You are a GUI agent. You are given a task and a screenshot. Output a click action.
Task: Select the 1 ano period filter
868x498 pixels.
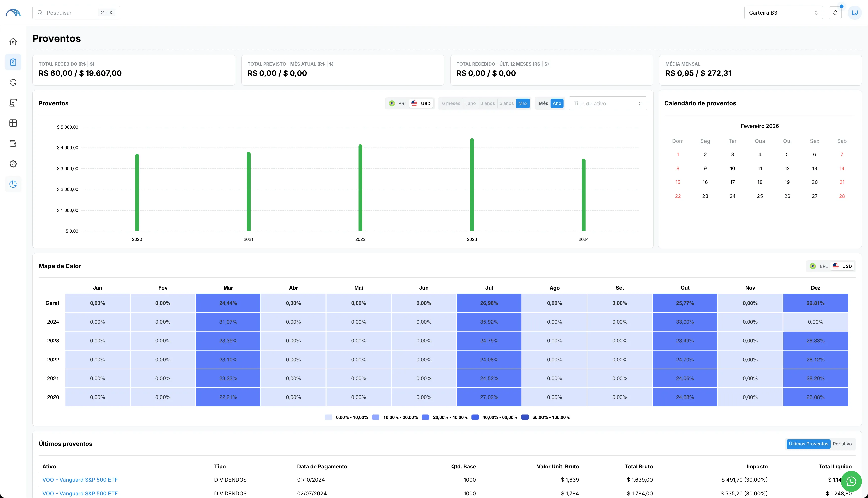click(470, 103)
